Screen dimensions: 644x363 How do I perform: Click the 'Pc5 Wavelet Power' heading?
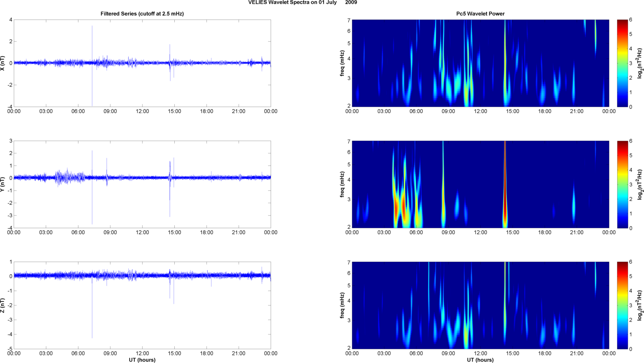point(480,14)
